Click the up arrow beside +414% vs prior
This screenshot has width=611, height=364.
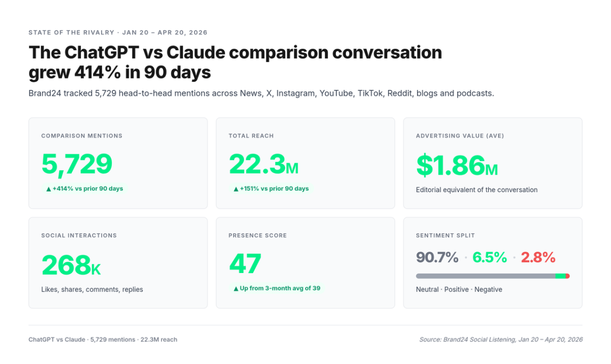(x=48, y=189)
